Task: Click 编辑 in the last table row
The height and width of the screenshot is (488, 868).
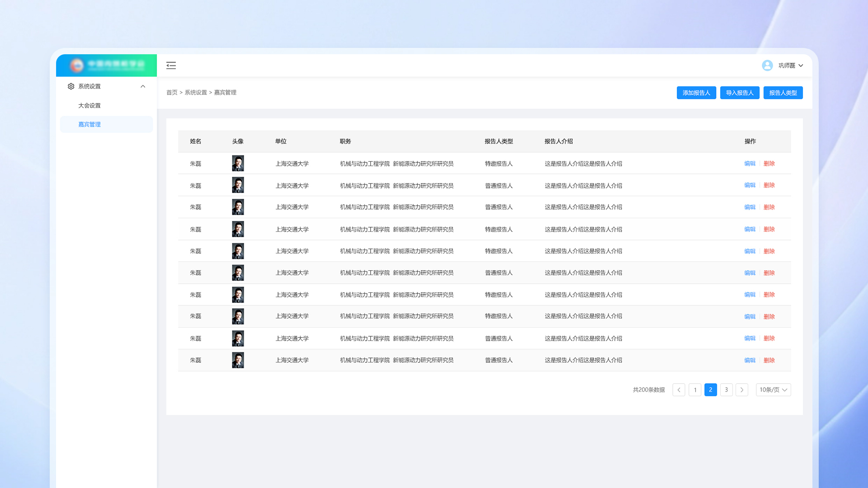Action: (x=750, y=360)
